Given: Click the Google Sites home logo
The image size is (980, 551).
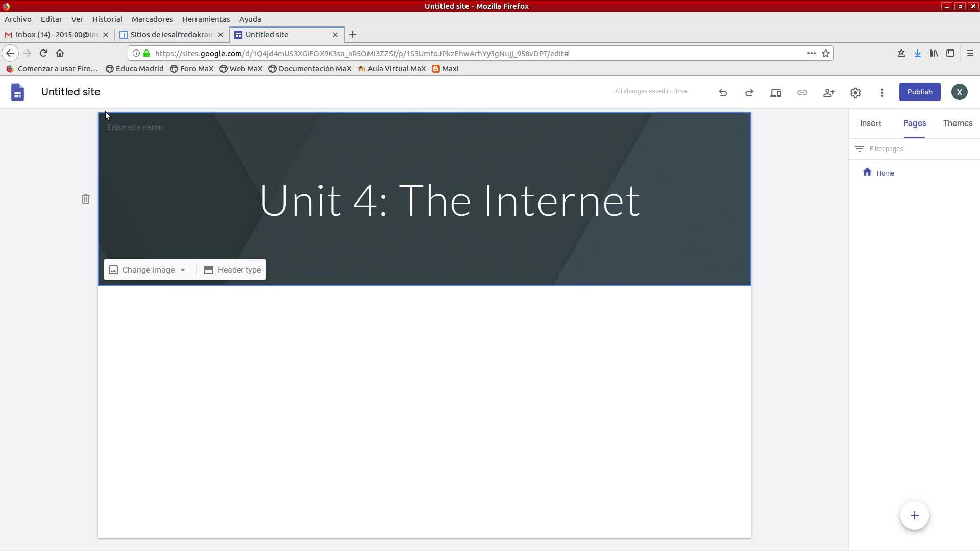Looking at the screenshot, I should (18, 92).
